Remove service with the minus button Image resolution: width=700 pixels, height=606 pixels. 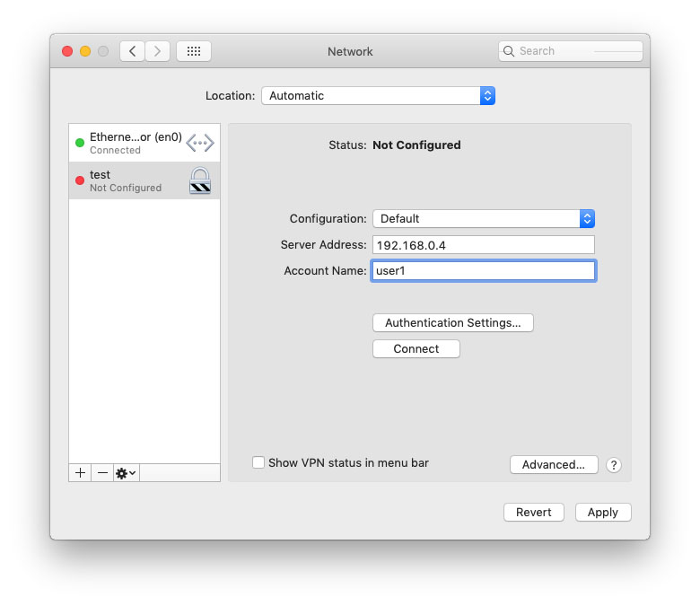point(102,472)
